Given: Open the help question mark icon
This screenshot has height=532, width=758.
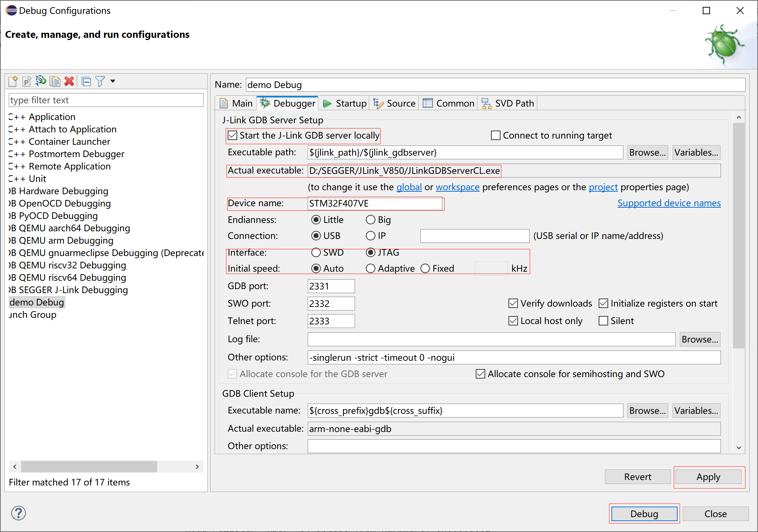Looking at the screenshot, I should (18, 513).
